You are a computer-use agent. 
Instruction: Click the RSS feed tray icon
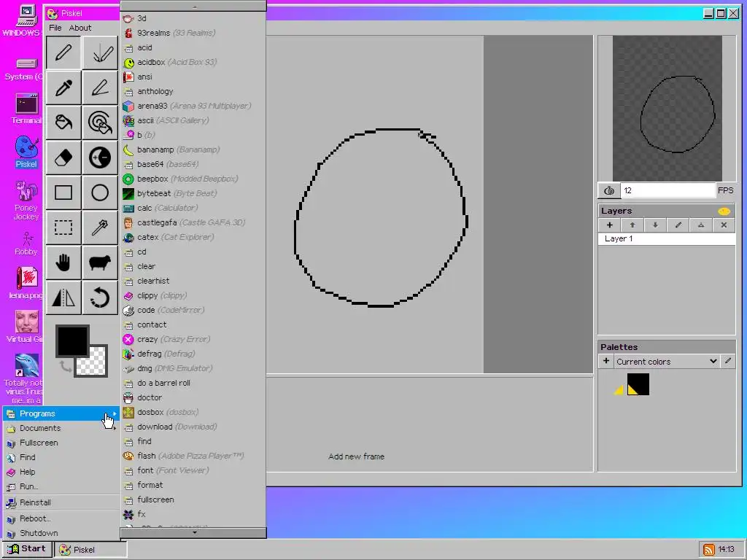(x=708, y=550)
